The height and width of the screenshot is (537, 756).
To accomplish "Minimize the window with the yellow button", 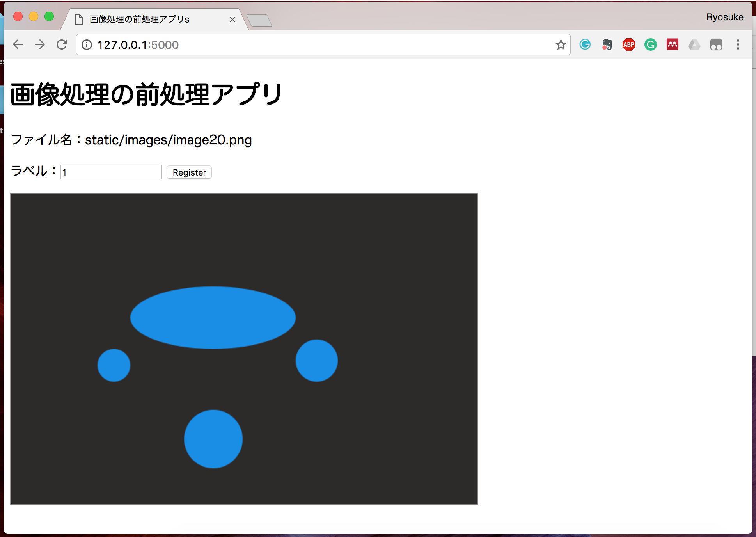I will tap(34, 16).
